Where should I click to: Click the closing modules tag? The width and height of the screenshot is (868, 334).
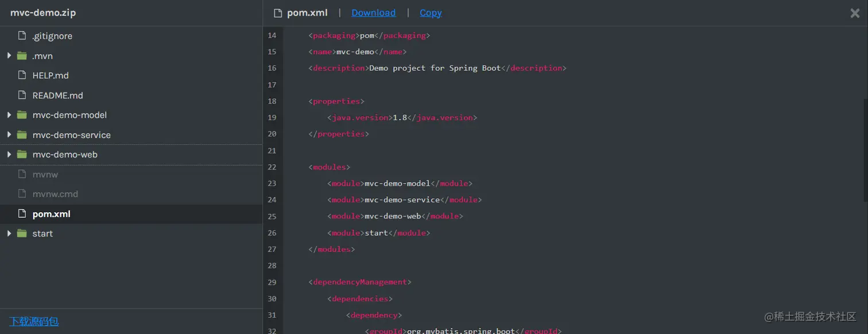pyautogui.click(x=332, y=249)
